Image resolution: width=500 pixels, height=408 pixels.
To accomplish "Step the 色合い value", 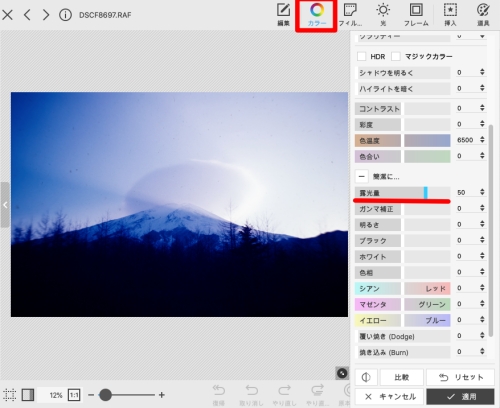I will (x=482, y=156).
